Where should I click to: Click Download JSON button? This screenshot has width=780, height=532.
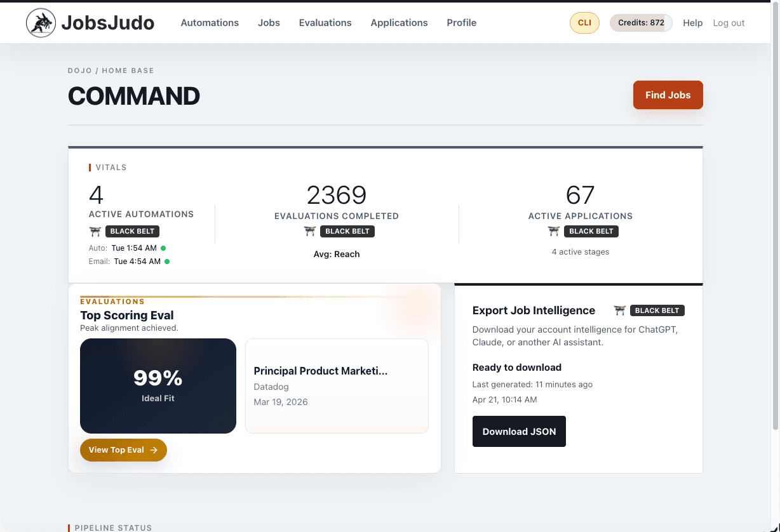[x=519, y=432]
